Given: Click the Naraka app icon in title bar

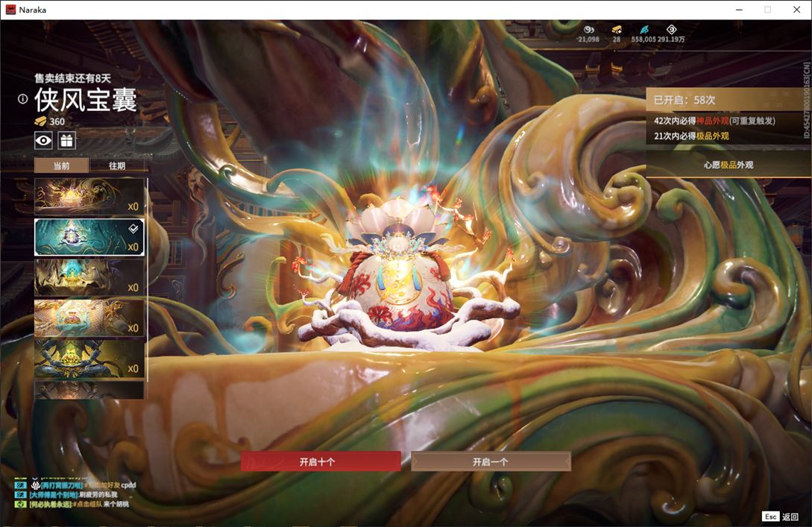Looking at the screenshot, I should tap(10, 10).
